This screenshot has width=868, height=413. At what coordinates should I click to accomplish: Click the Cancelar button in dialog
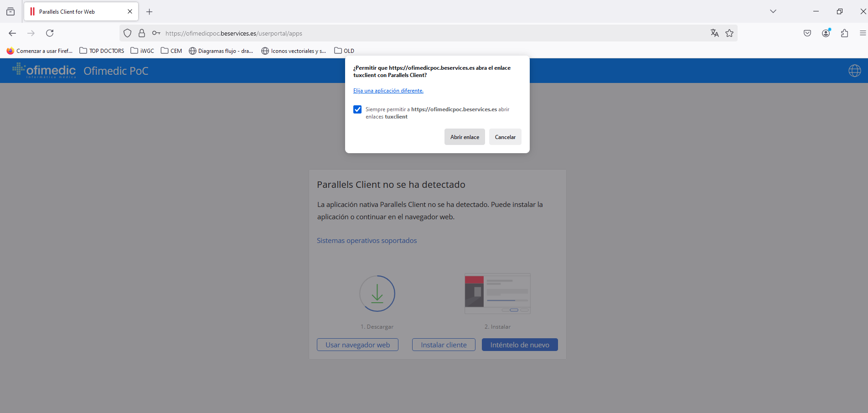pyautogui.click(x=505, y=137)
